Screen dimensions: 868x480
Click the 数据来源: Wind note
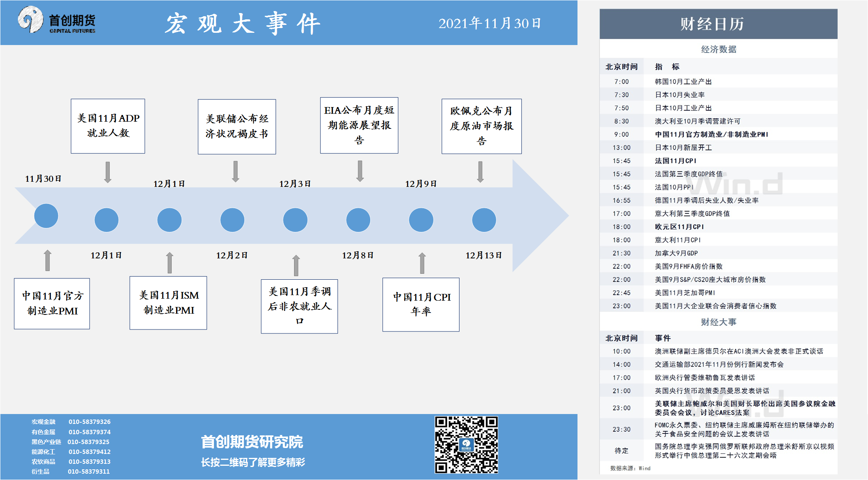point(630,468)
